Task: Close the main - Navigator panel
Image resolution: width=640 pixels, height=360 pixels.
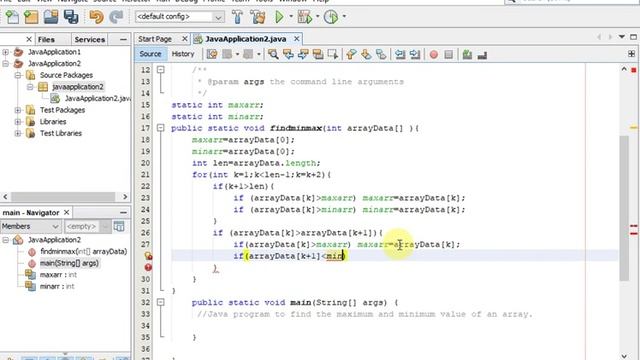Action: tap(66, 212)
